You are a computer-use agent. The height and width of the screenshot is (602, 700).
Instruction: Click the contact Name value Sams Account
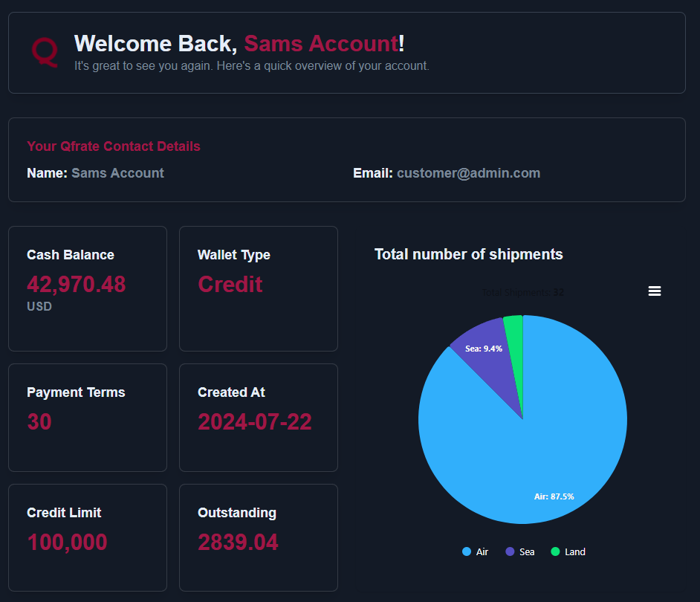pyautogui.click(x=118, y=173)
